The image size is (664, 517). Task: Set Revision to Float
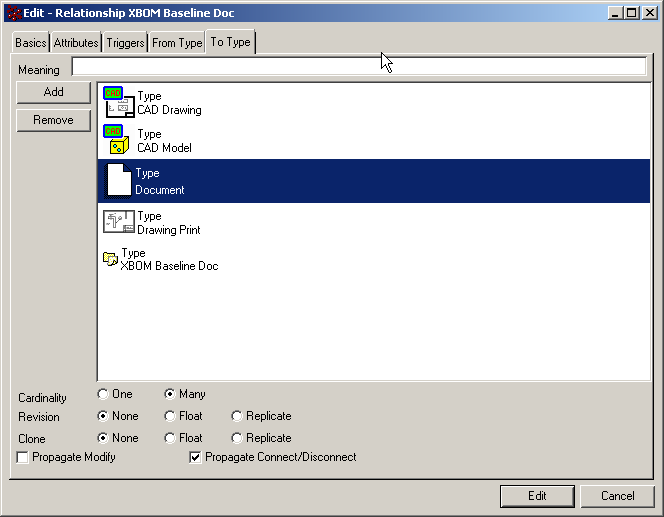pos(170,416)
